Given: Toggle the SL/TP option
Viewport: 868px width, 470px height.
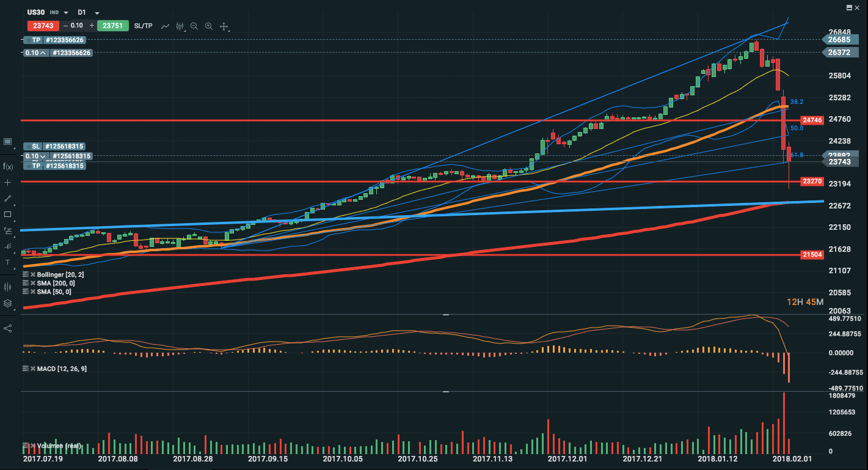Looking at the screenshot, I should pyautogui.click(x=144, y=26).
